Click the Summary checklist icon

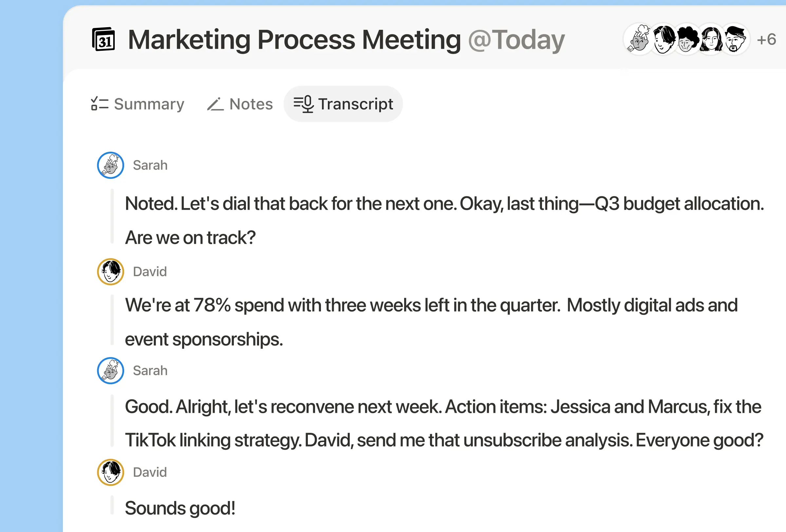coord(100,104)
